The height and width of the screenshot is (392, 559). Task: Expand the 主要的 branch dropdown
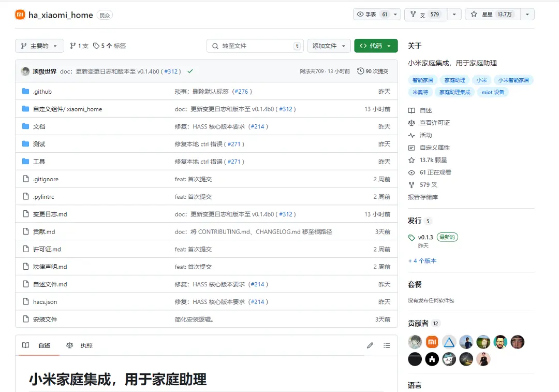click(x=39, y=46)
